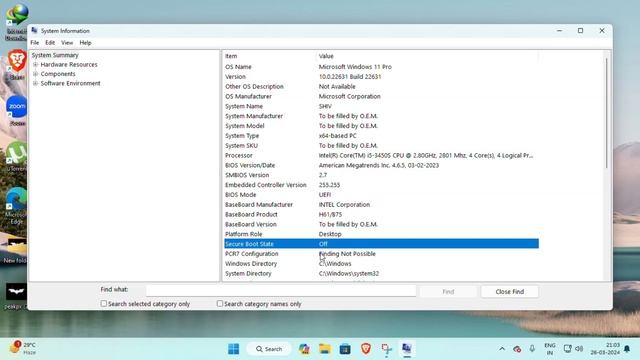Image resolution: width=640 pixels, height=360 pixels.
Task: Select the Embedded Controller Version row
Action: [381, 184]
